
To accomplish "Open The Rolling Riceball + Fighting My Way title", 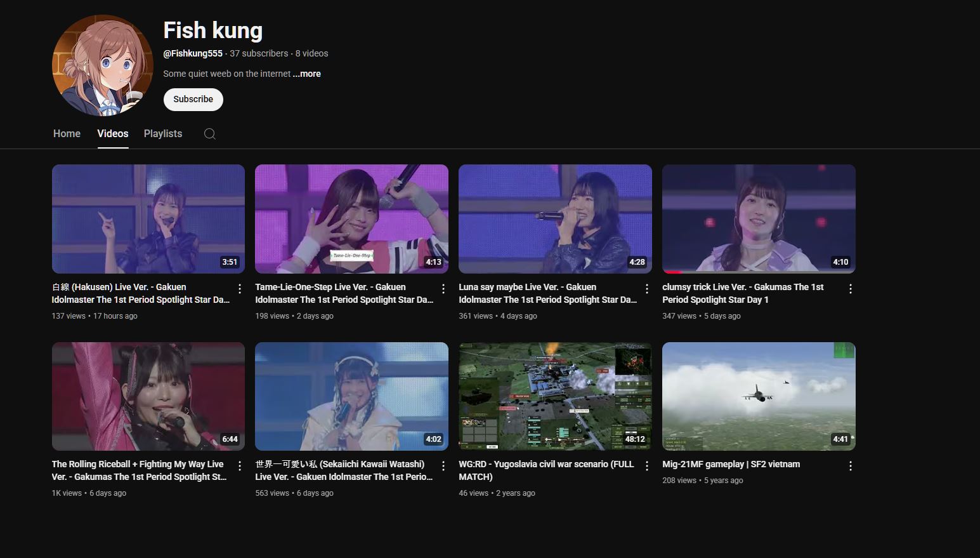I will (x=140, y=470).
